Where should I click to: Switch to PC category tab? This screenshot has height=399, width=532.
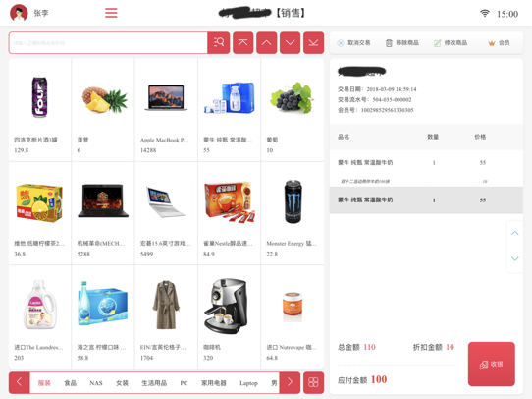[184, 383]
